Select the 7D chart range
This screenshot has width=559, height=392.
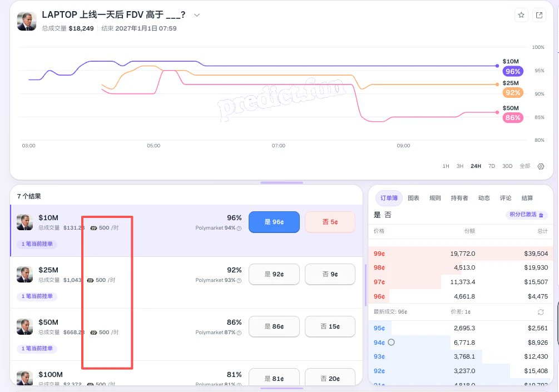point(492,166)
